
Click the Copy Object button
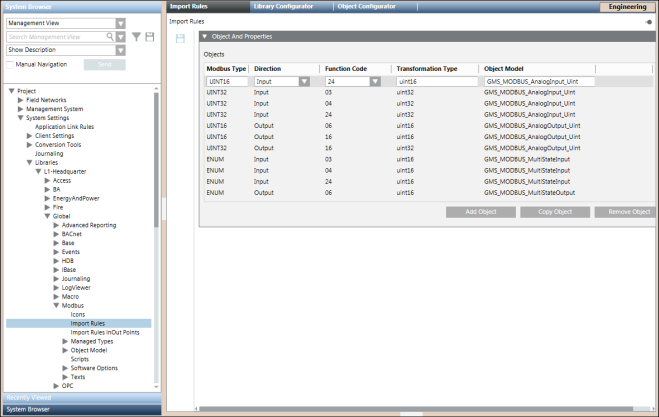(552, 212)
